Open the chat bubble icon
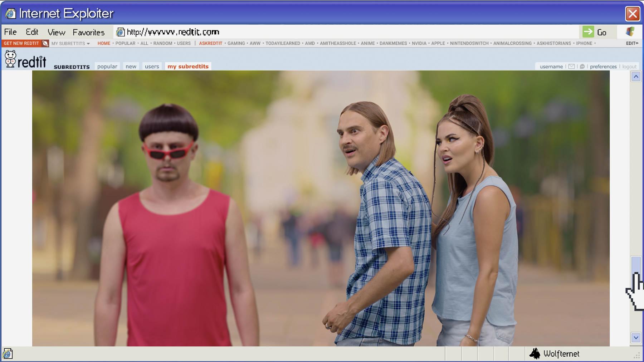Viewport: 644px width, 362px height. 582,67
